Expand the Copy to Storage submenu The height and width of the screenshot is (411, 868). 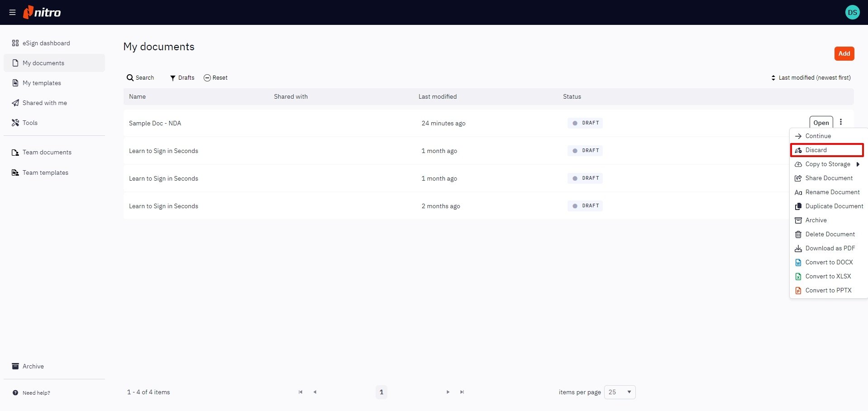(858, 164)
